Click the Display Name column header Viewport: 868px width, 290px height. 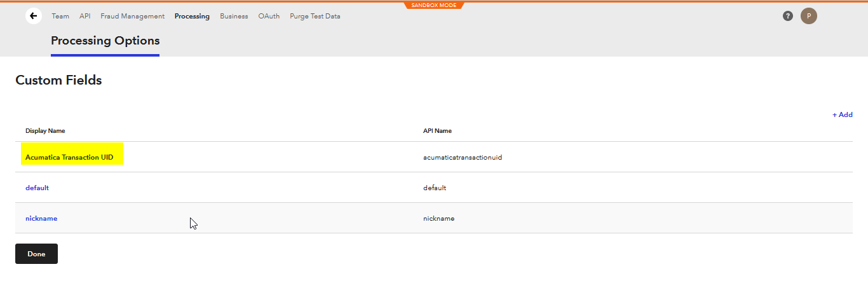[45, 130]
